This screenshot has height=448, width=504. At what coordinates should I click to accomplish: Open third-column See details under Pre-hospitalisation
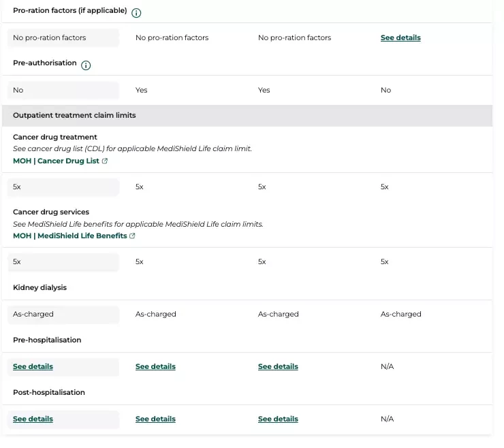click(278, 366)
